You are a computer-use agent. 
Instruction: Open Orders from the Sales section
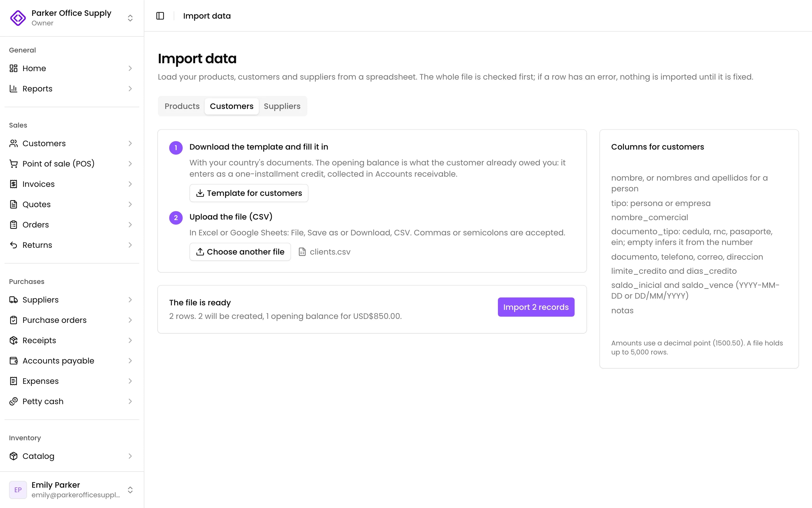pyautogui.click(x=72, y=225)
